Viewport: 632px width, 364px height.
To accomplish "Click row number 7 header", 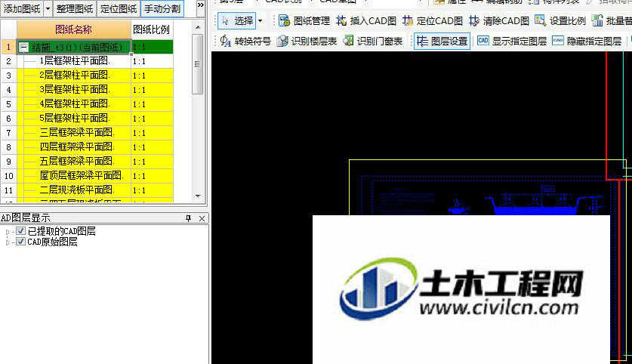I will pos(8,133).
